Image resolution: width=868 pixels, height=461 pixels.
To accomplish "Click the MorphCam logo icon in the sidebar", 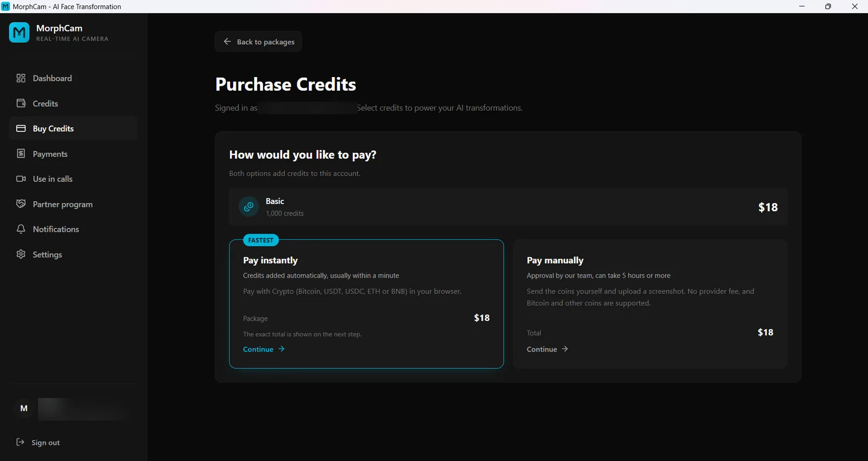I will 20,33.
